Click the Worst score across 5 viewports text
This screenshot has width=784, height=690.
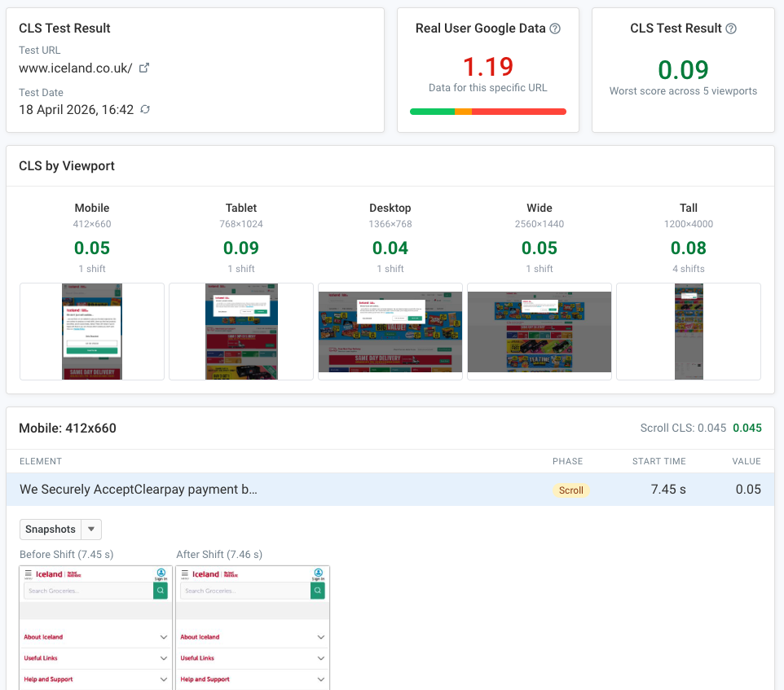683,91
